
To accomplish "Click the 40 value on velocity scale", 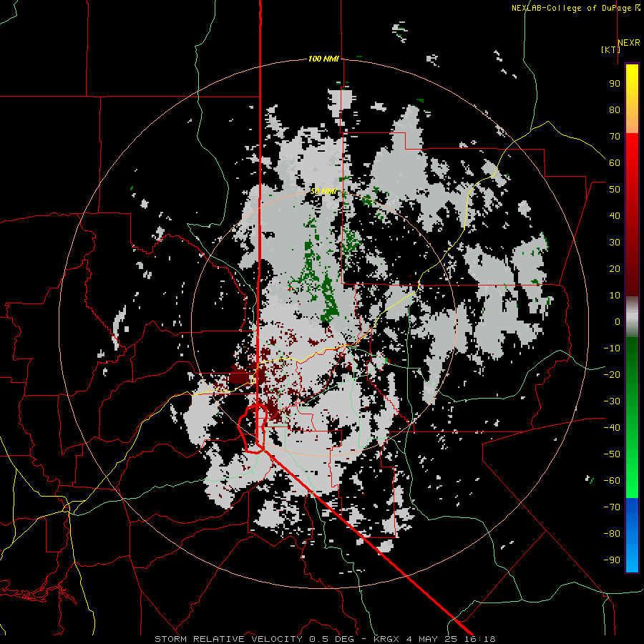I will [615, 216].
